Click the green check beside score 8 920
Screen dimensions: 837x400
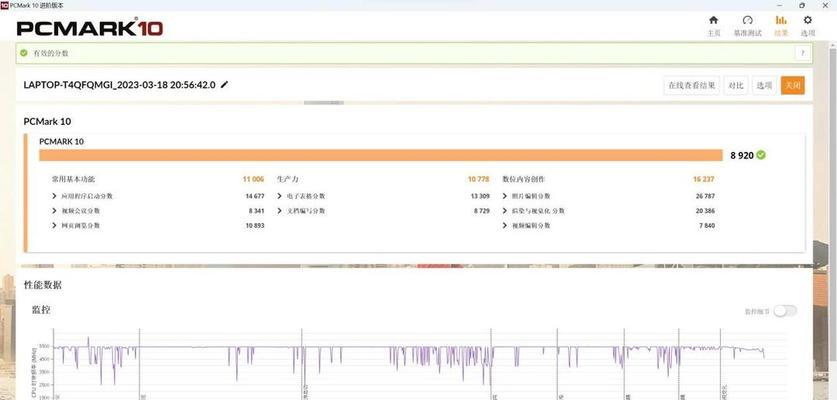click(761, 155)
